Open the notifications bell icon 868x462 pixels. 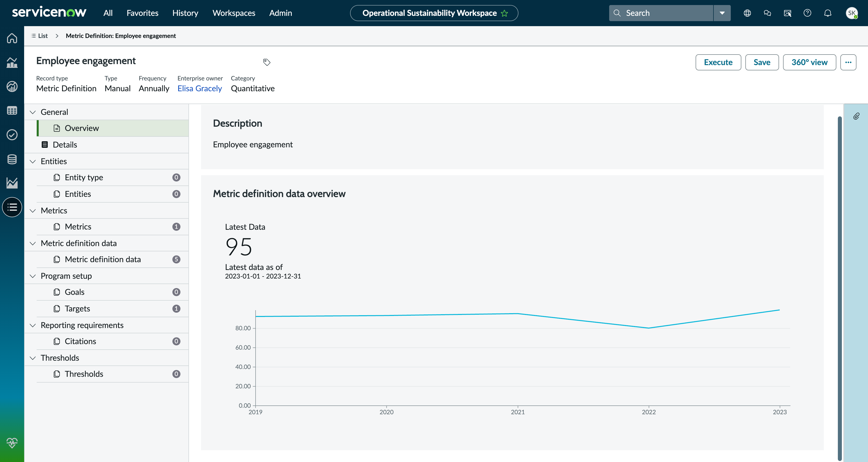tap(828, 13)
